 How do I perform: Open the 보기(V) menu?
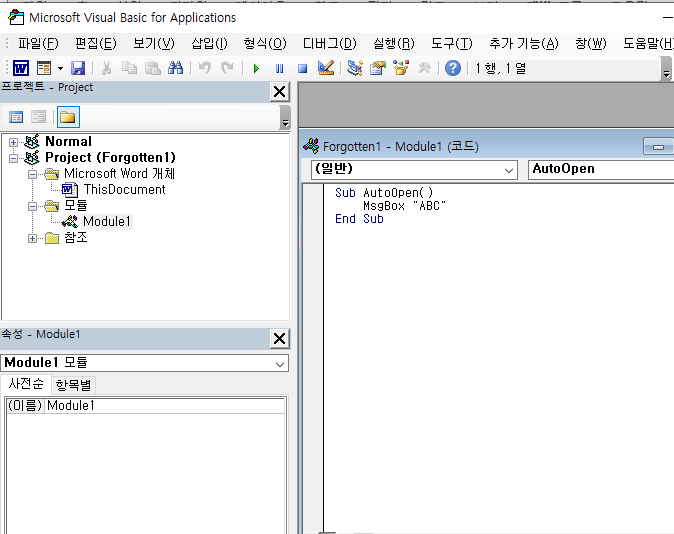click(154, 43)
